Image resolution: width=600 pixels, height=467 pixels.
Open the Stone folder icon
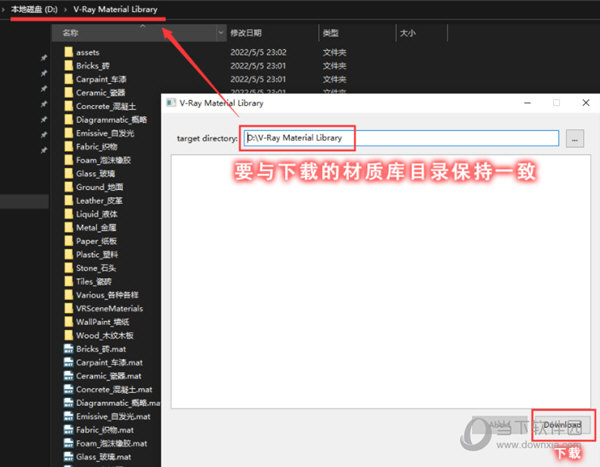coord(68,268)
